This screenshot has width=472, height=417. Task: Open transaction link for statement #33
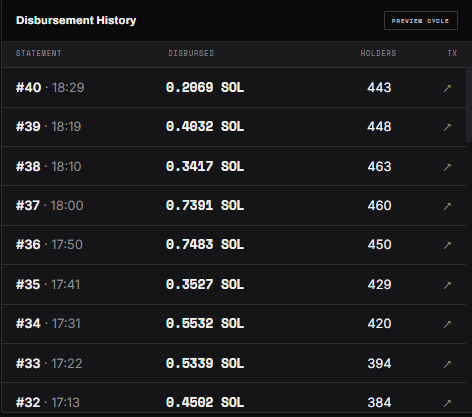447,364
